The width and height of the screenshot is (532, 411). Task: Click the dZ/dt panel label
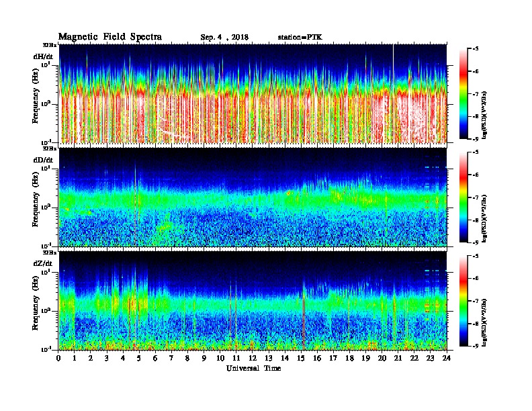[43, 263]
